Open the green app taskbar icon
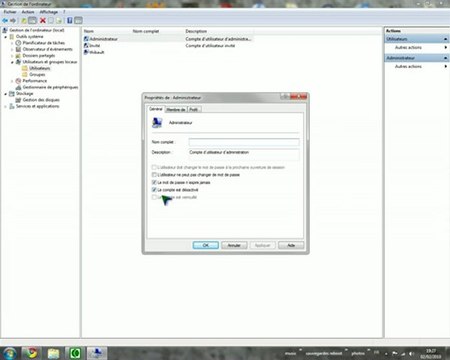The image size is (450, 360). 75,353
